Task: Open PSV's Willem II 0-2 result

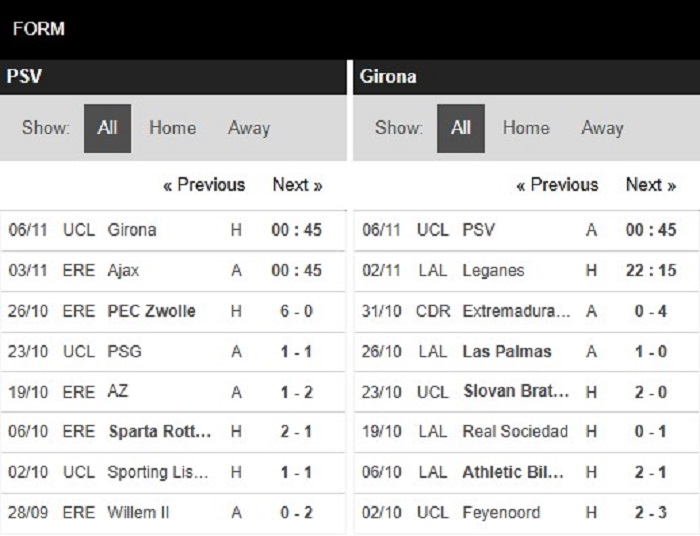Action: [173, 512]
